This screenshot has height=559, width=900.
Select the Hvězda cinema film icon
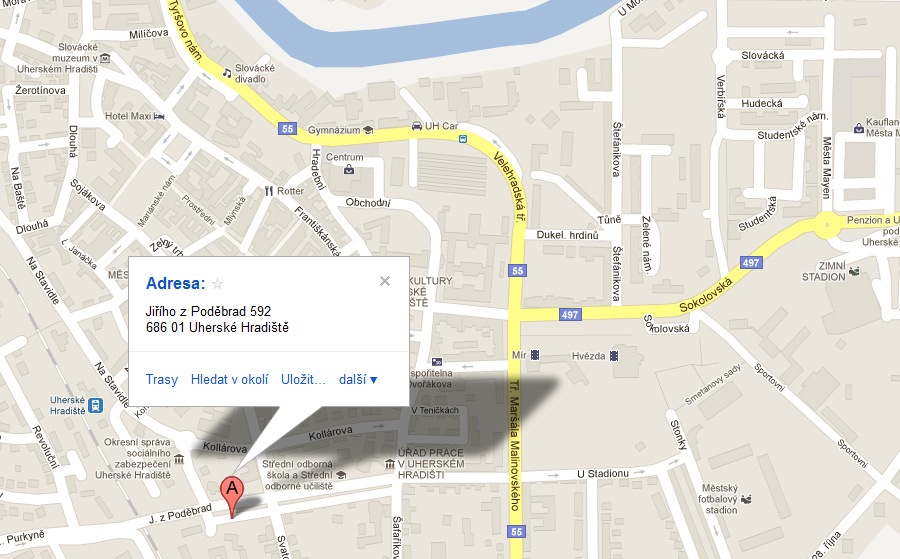[x=614, y=356]
